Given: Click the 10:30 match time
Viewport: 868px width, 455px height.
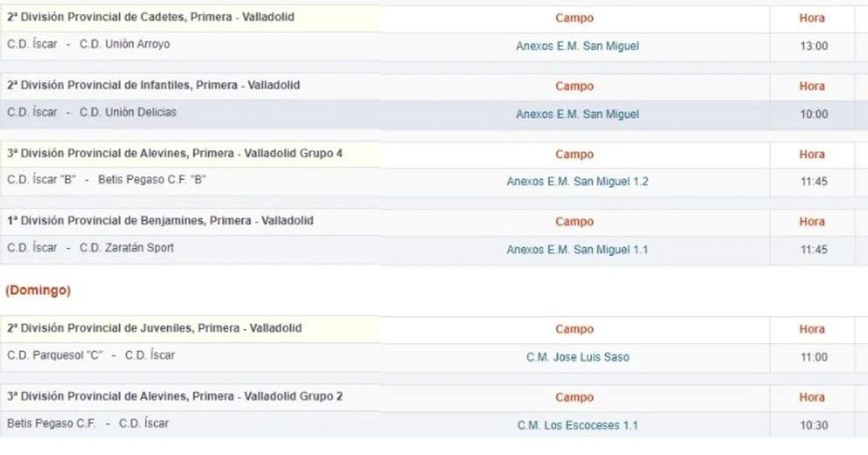Looking at the screenshot, I should (812, 425).
